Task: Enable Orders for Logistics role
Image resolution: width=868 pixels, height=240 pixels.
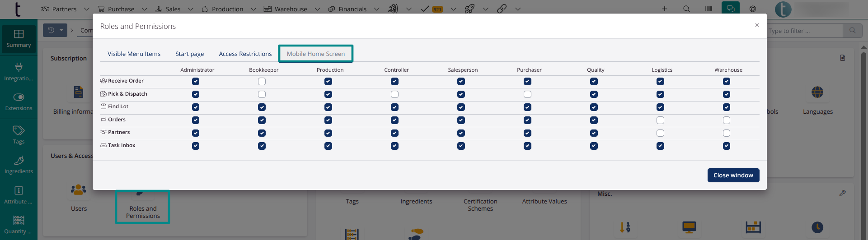Action: (x=660, y=120)
